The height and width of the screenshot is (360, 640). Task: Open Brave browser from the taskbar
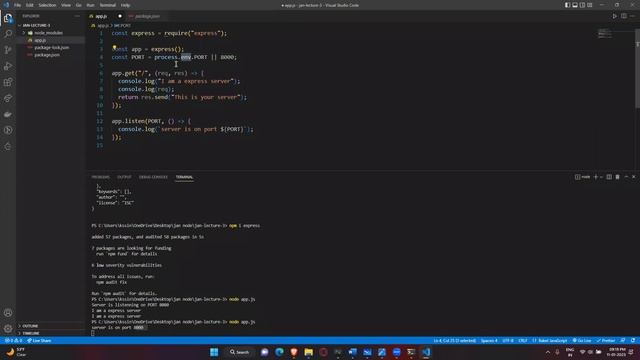pyautogui.click(x=294, y=352)
